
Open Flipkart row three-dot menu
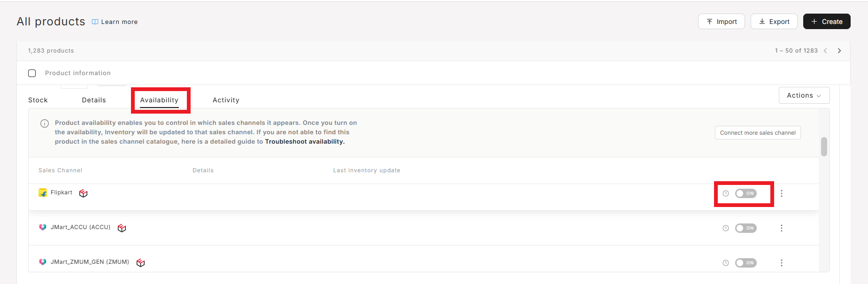782,193
